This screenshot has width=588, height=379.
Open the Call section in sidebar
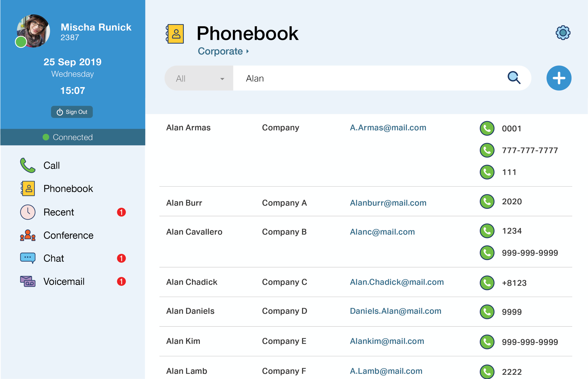pos(52,165)
